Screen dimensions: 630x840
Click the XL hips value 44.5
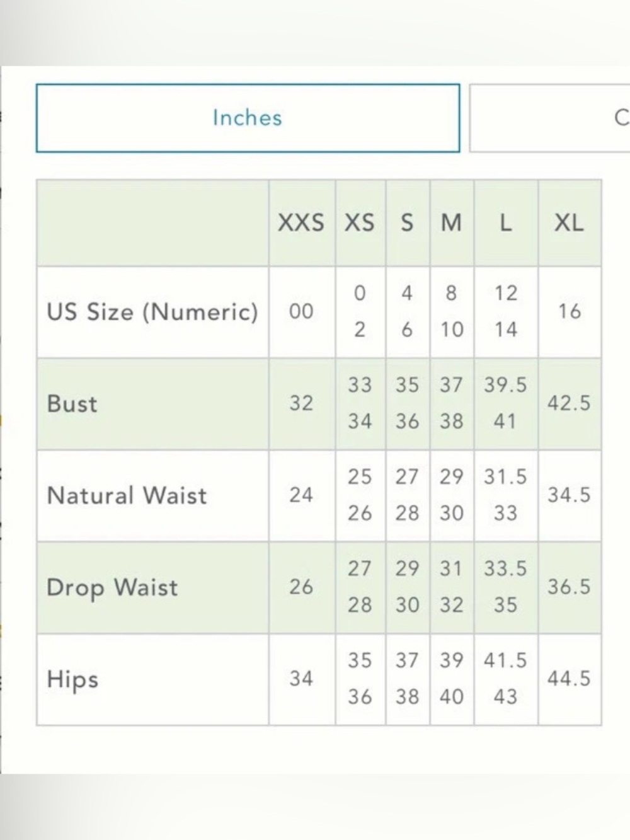click(569, 679)
